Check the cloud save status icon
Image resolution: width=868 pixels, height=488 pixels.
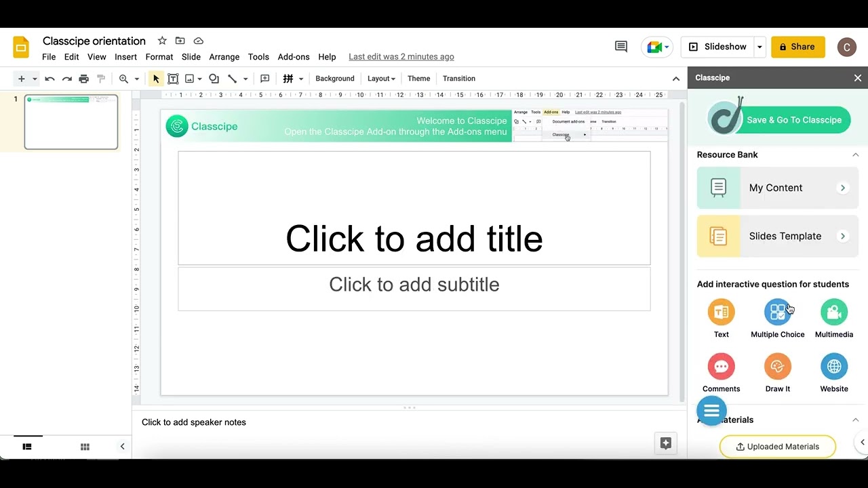(198, 41)
